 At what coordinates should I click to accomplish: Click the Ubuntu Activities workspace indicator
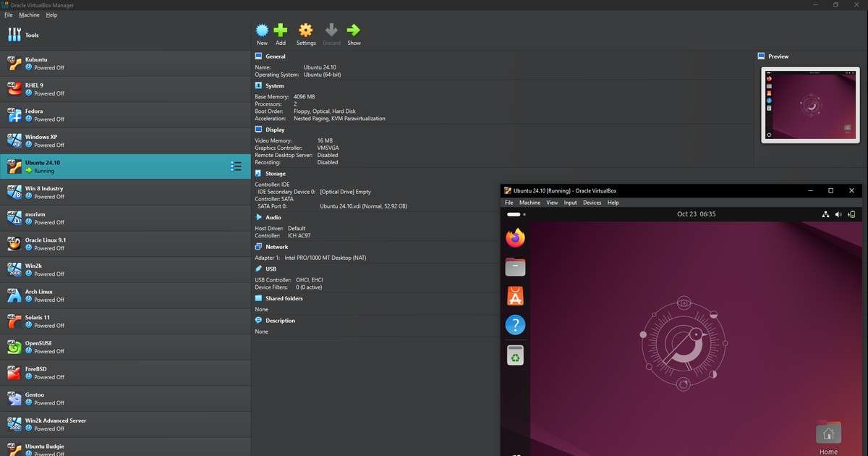pos(516,214)
